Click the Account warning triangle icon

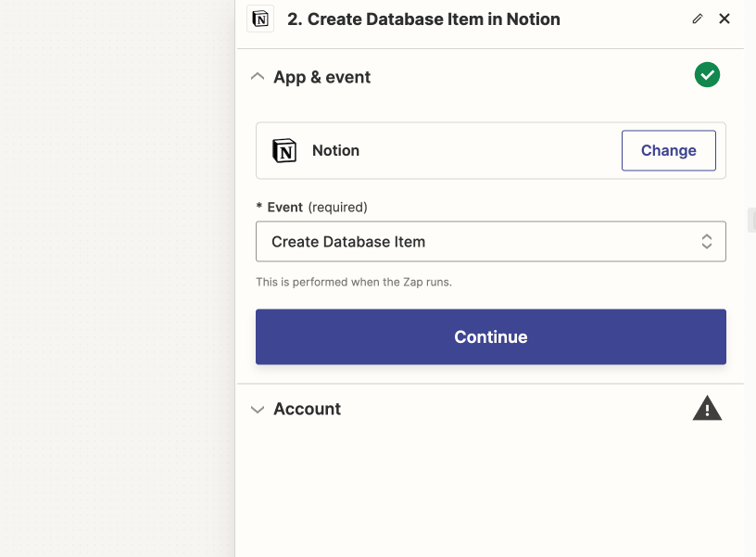(x=707, y=409)
